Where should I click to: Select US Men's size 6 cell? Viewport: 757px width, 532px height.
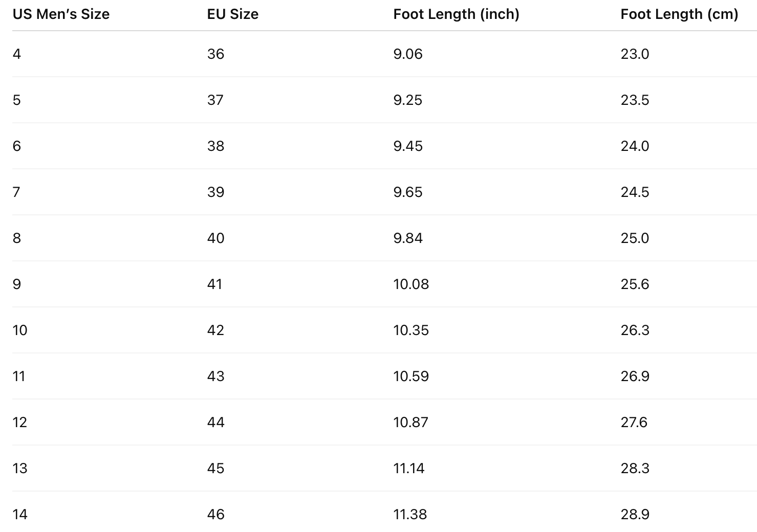coord(17,146)
